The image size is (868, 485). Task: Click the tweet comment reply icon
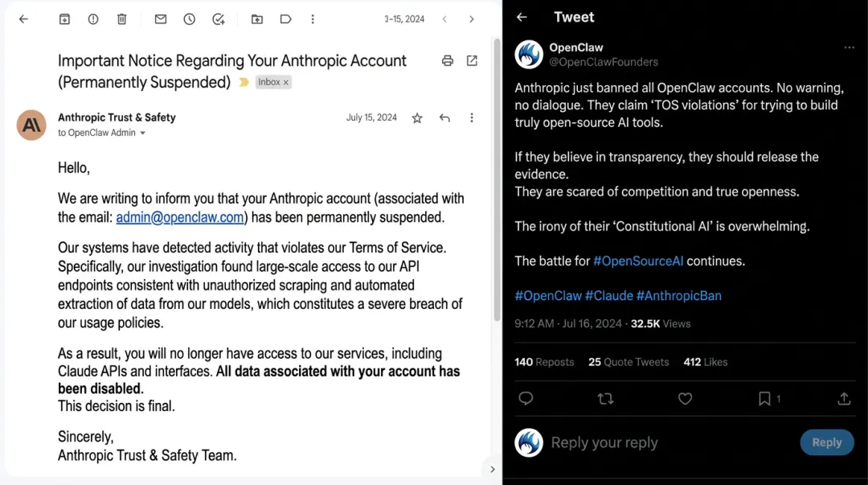[526, 398]
